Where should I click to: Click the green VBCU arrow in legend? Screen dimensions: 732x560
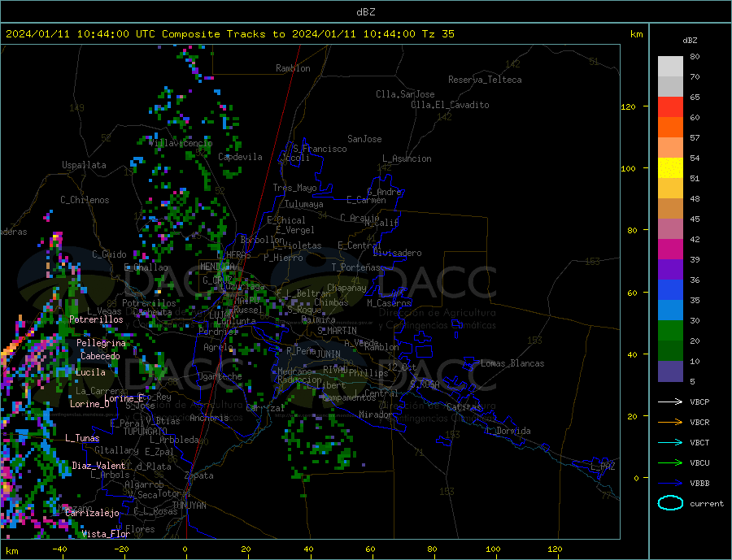(x=670, y=463)
